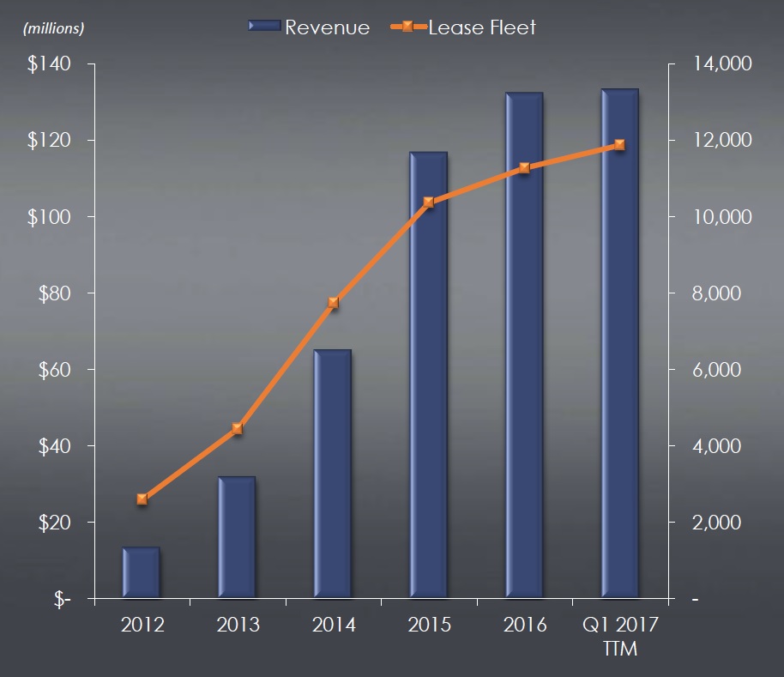Click the blue Revenue legend swatch
Viewport: 784px width, 677px height.
(x=264, y=27)
